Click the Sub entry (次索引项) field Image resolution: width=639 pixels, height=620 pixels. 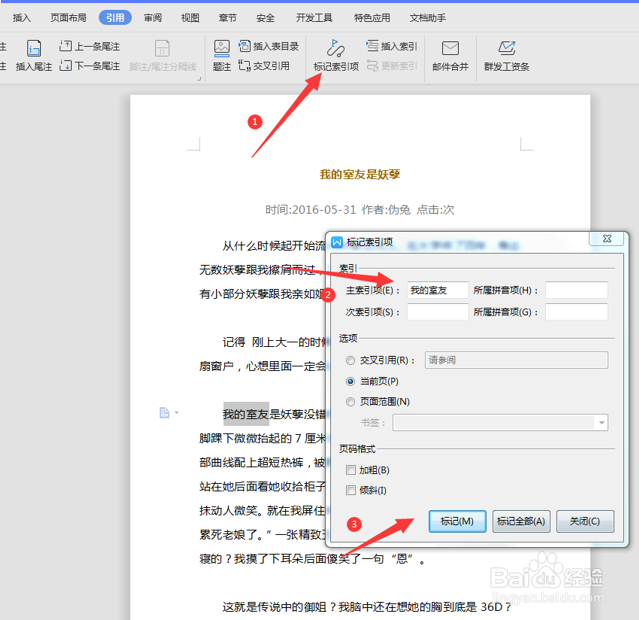tap(438, 312)
